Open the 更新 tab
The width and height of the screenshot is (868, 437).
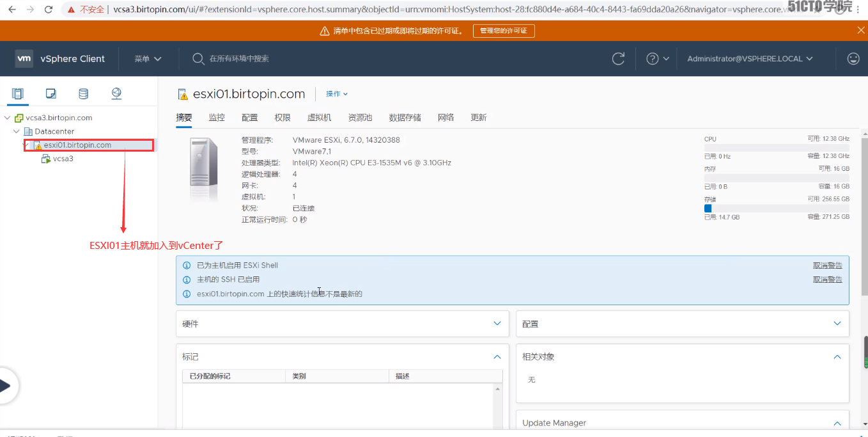tap(479, 118)
